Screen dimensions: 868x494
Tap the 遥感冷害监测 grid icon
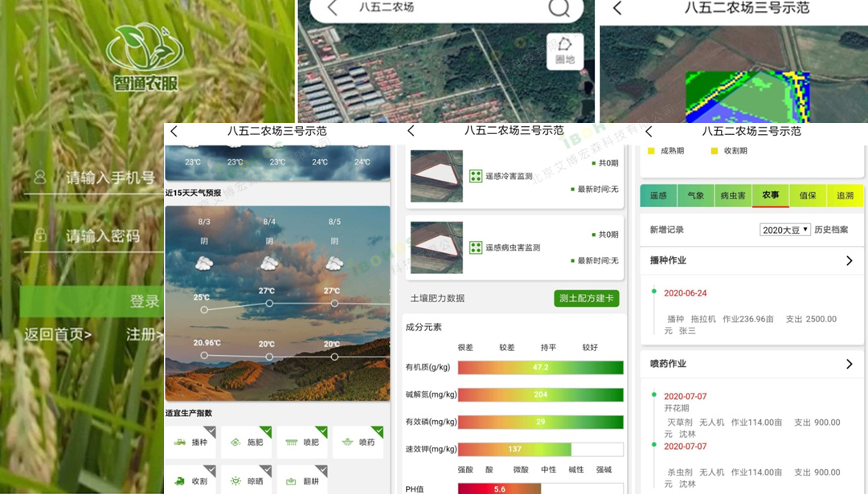click(476, 176)
